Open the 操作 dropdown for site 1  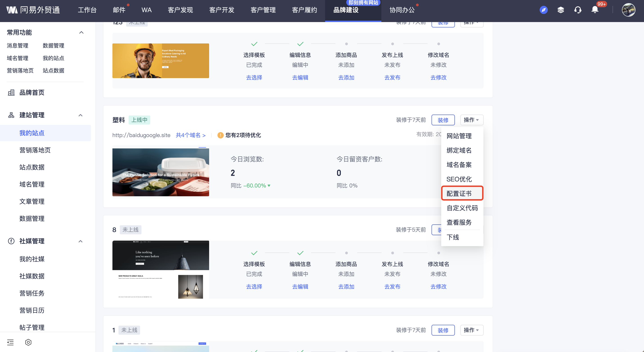pyautogui.click(x=472, y=330)
